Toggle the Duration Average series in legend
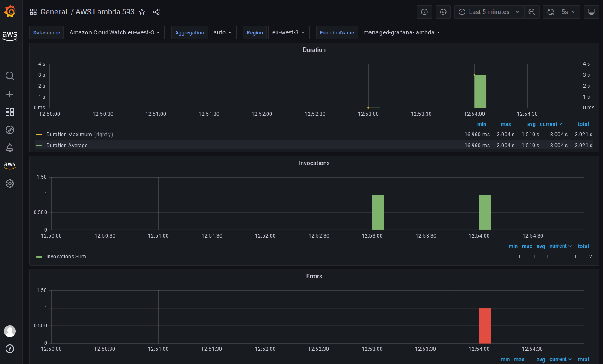This screenshot has width=603, height=364. [67, 146]
